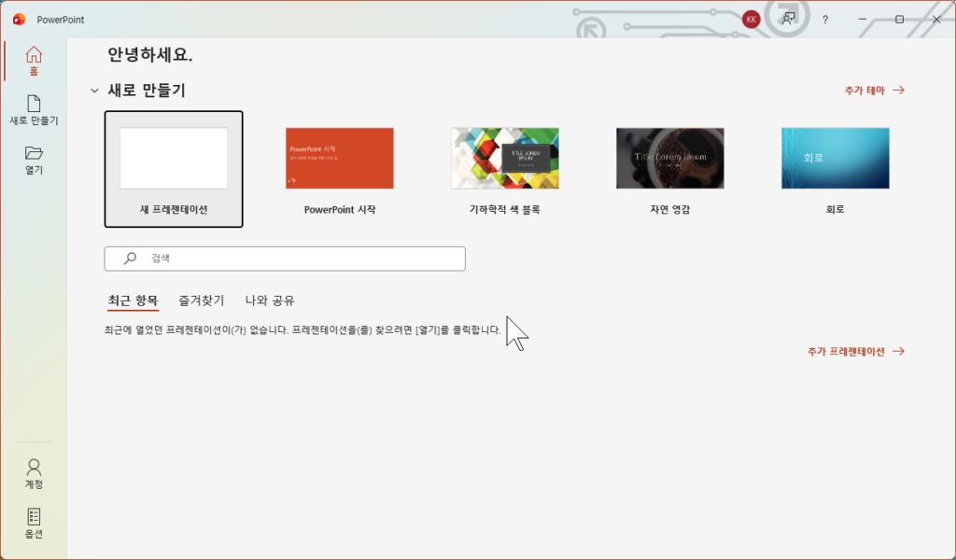The image size is (956, 560).
Task: Open the 추가 테마 link
Action: click(x=874, y=91)
